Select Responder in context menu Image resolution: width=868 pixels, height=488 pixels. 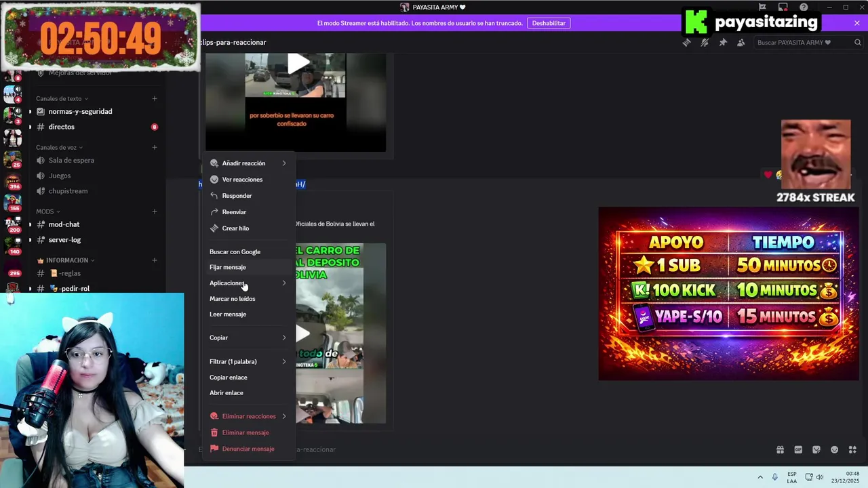(x=248, y=196)
